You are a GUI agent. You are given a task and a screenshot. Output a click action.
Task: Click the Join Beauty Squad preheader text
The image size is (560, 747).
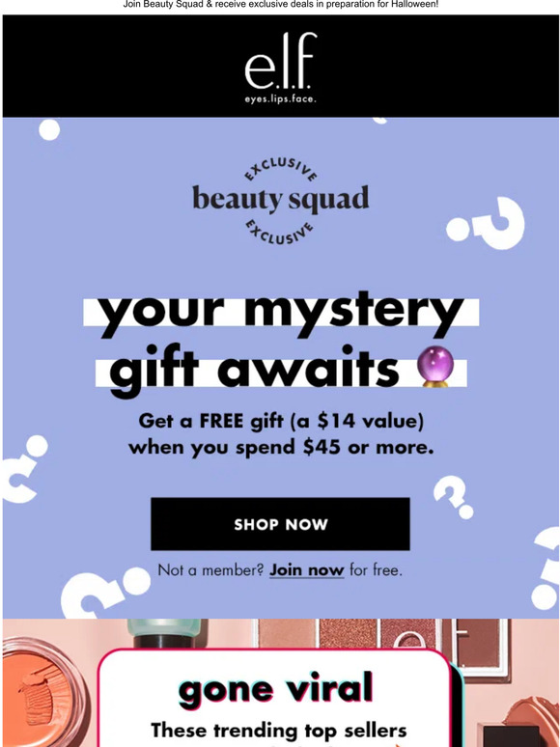click(280, 4)
